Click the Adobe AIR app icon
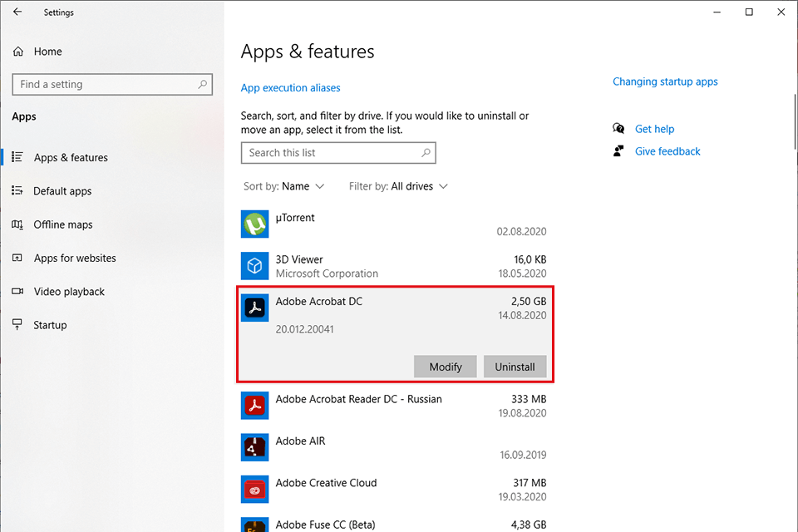Screen dimensions: 798x532 point(254,447)
